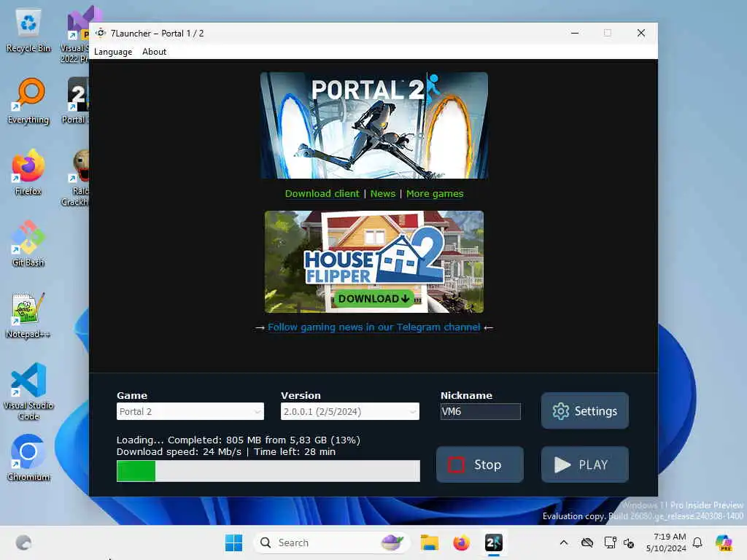Viewport: 747px width, 560px height.
Task: Open the News link
Action: pyautogui.click(x=383, y=194)
